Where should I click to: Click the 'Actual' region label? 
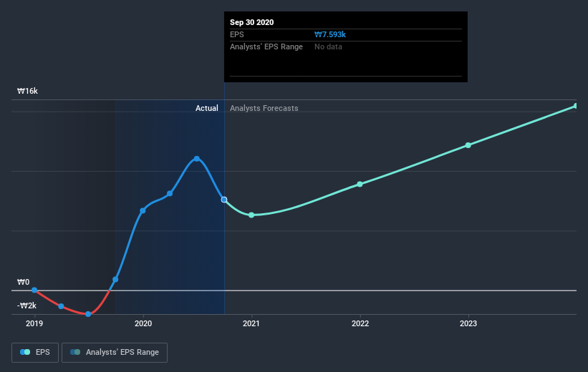[x=207, y=108]
